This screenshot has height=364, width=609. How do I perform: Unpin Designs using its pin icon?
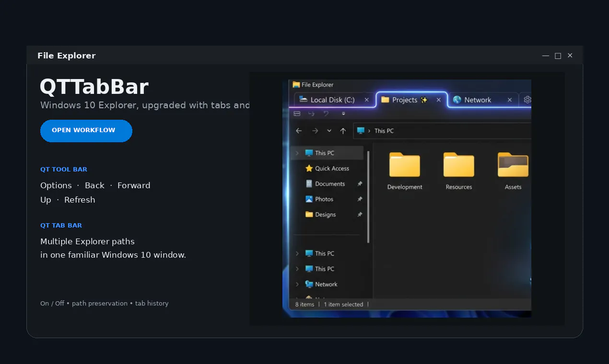[x=360, y=215]
